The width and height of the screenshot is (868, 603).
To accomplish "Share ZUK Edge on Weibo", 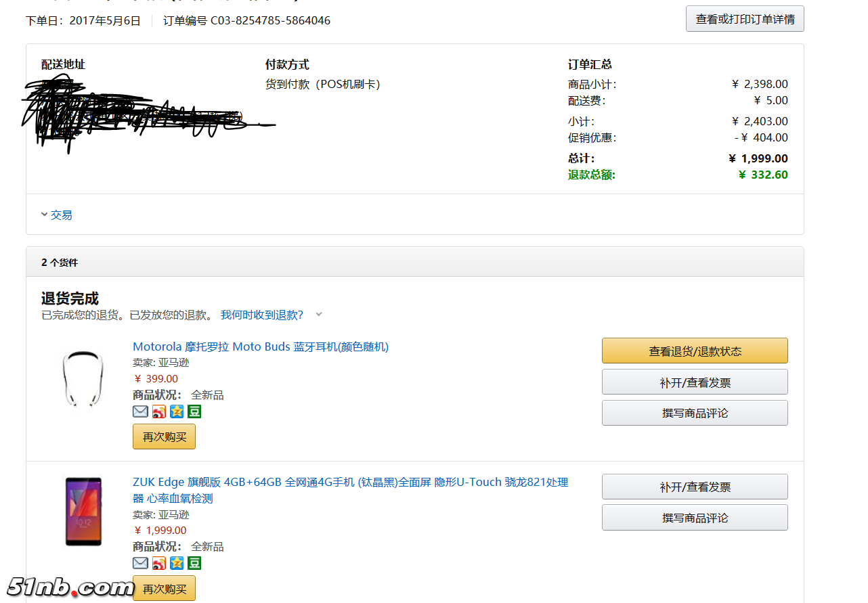I will pos(158,563).
